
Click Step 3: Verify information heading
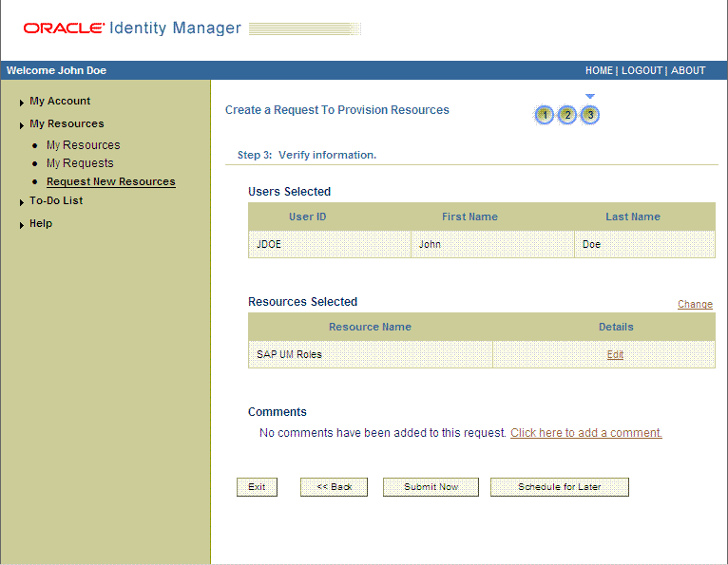307,155
